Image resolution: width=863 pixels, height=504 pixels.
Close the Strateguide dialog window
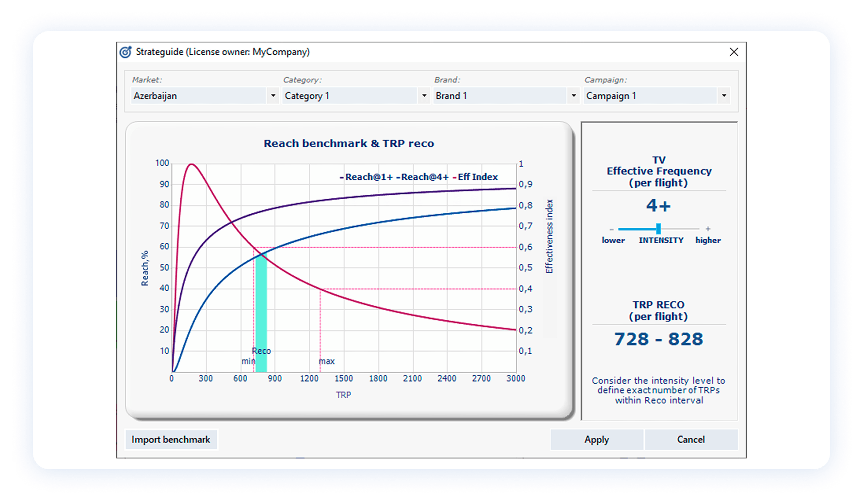point(734,52)
